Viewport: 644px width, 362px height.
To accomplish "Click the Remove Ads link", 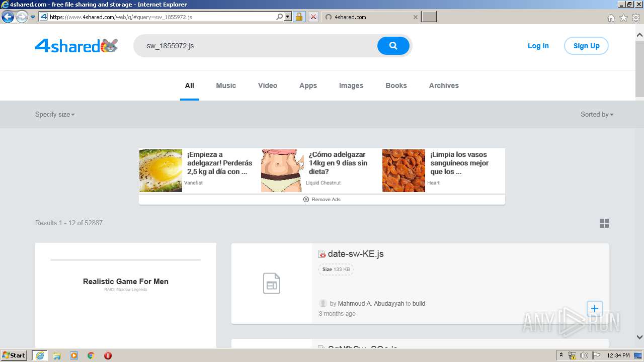I will point(326,200).
